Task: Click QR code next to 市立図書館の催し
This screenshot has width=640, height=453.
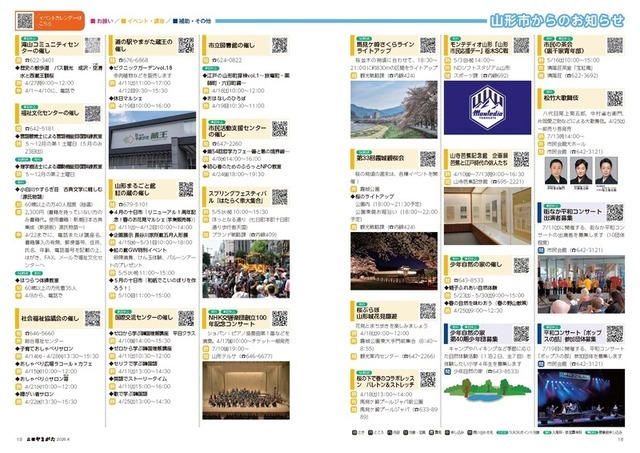Action: 280,45
